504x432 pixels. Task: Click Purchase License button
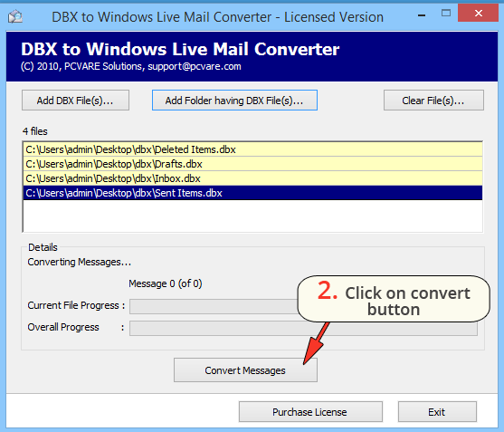click(x=310, y=412)
